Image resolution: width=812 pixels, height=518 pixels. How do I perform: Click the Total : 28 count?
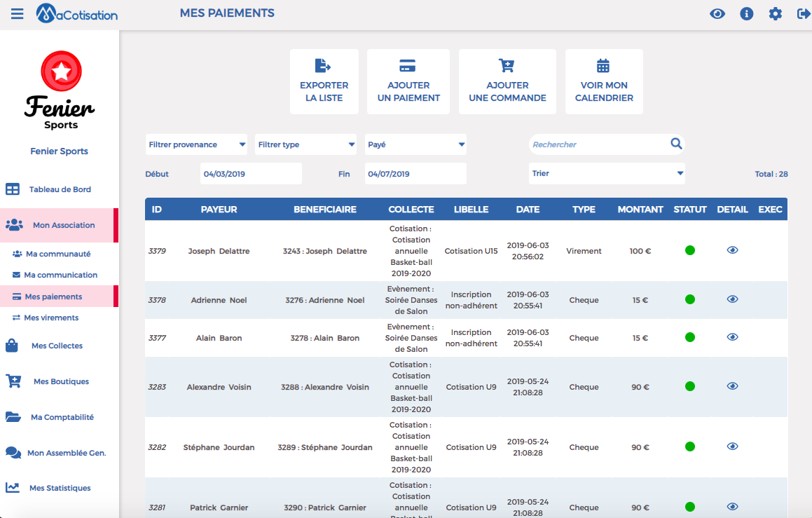(x=771, y=174)
